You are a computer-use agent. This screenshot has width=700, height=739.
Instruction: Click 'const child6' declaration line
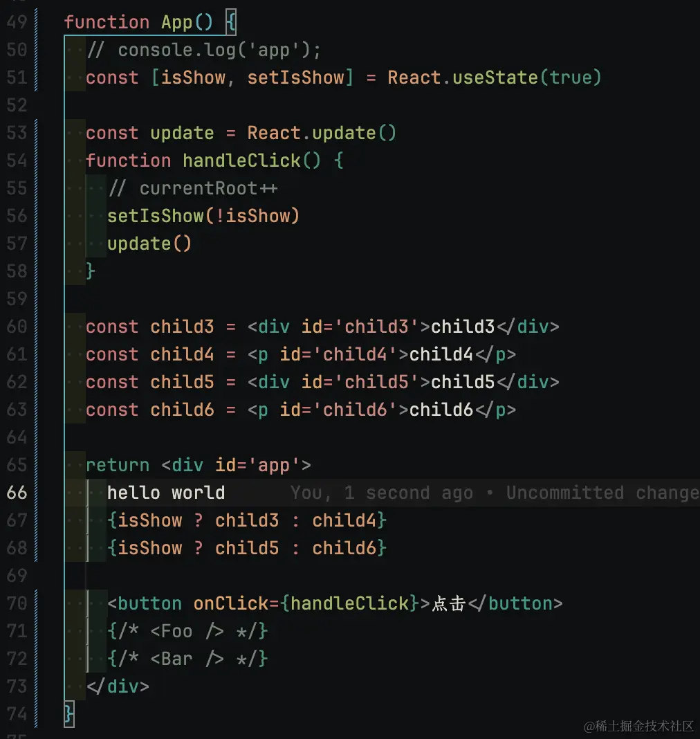point(300,410)
